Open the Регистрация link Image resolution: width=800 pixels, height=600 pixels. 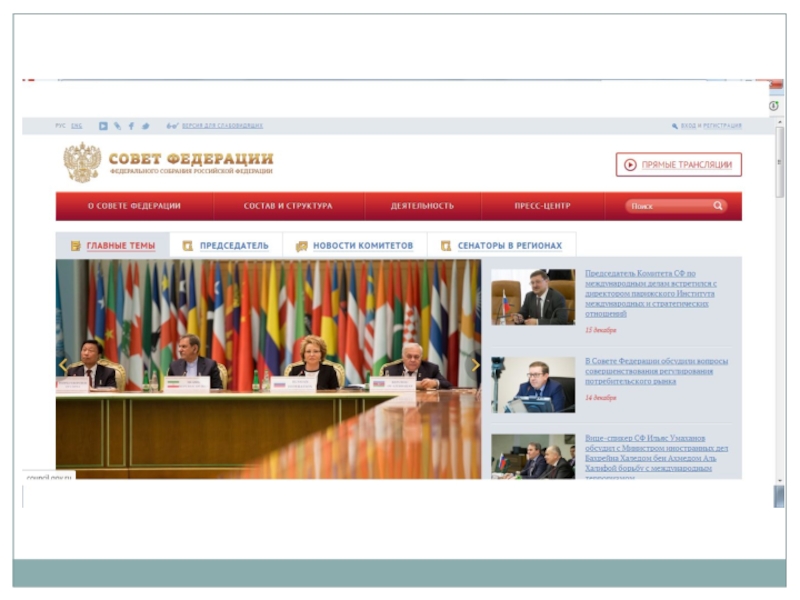(x=722, y=126)
